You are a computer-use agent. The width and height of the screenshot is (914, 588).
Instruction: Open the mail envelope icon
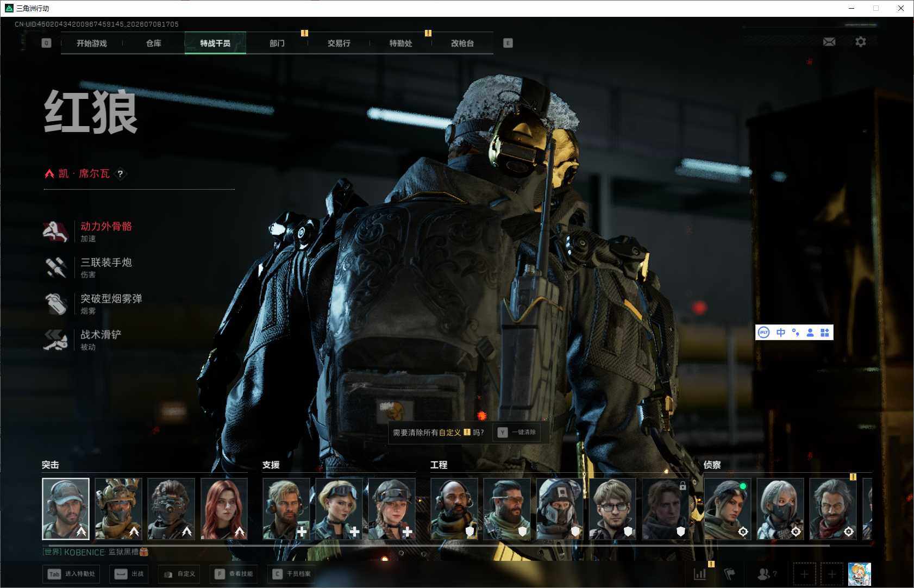point(829,42)
